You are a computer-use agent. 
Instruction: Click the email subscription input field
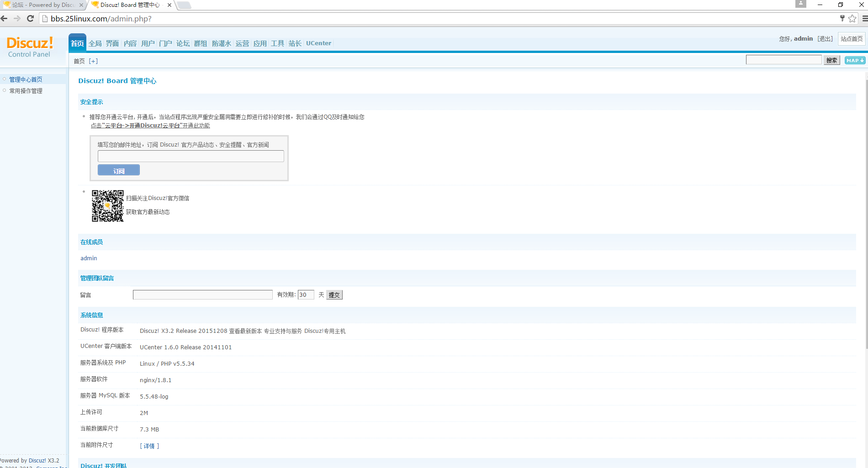point(191,156)
